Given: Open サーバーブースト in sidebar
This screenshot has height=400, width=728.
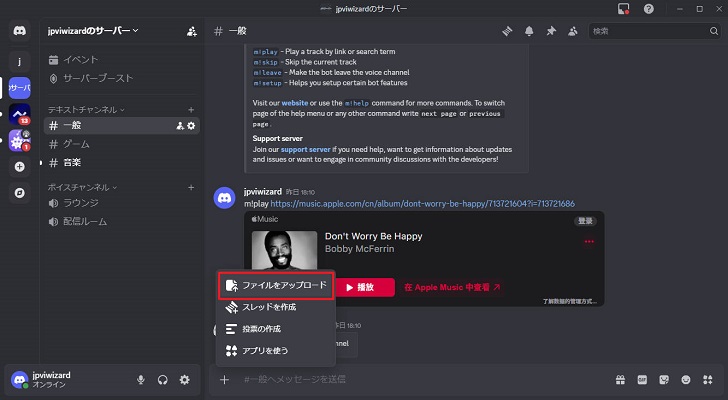Looking at the screenshot, I should [x=122, y=78].
